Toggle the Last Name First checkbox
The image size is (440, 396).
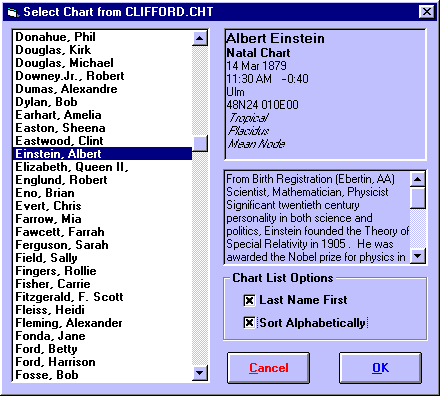coord(249,300)
